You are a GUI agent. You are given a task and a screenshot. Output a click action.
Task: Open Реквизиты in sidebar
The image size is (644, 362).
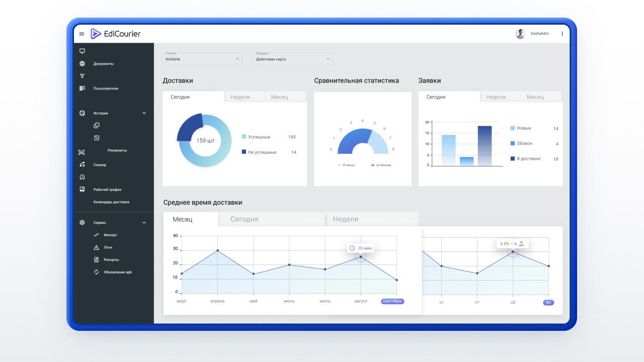click(x=117, y=150)
